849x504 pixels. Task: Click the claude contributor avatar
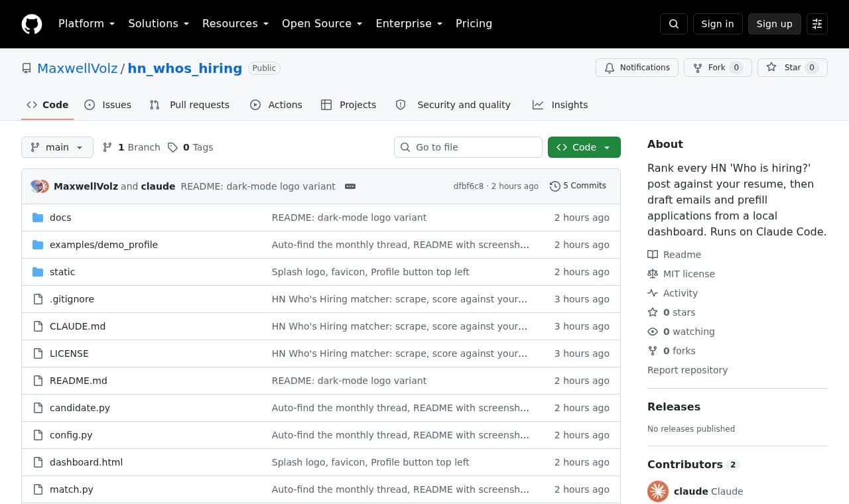(658, 491)
